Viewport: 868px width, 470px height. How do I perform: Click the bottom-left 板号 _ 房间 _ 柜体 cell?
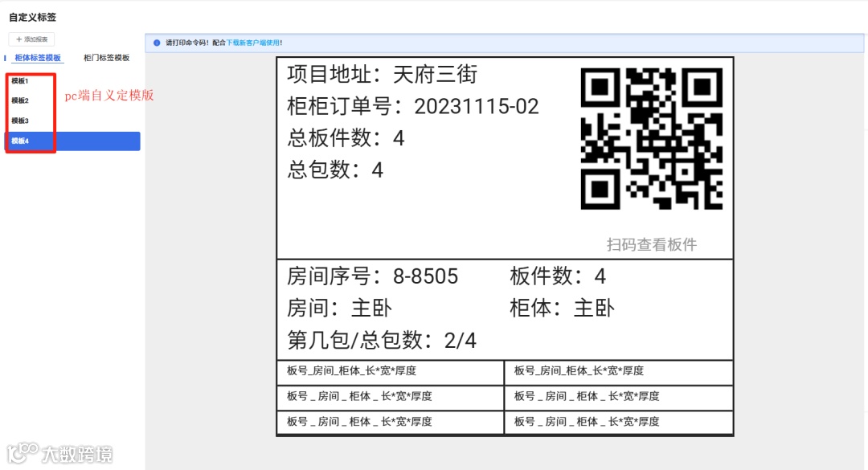(x=391, y=423)
